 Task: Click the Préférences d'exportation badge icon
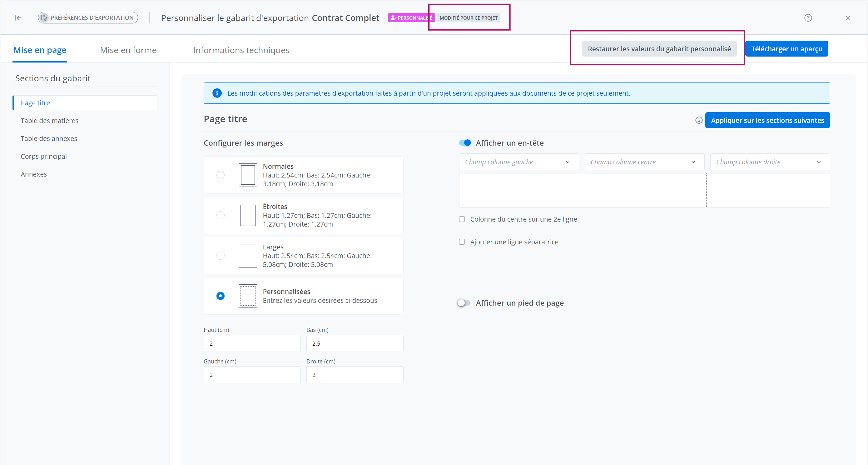(x=44, y=18)
